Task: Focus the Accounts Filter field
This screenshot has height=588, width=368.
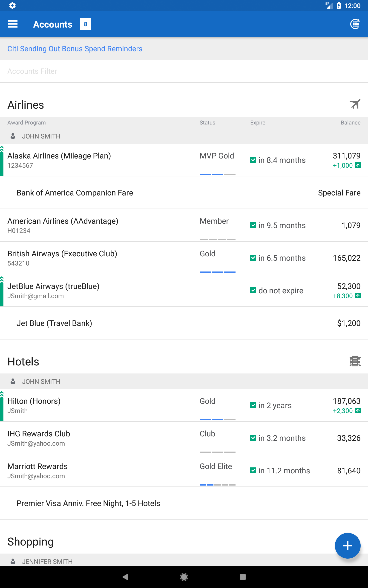Action: (184, 71)
